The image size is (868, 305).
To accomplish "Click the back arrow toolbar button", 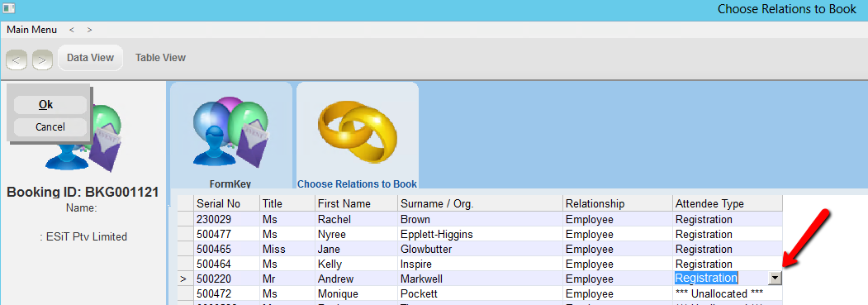I will (x=16, y=60).
